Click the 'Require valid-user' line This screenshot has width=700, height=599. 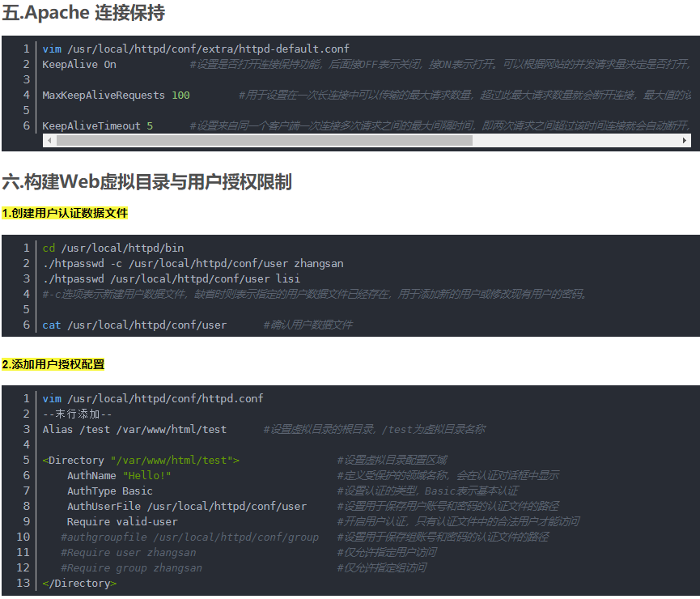click(x=122, y=521)
